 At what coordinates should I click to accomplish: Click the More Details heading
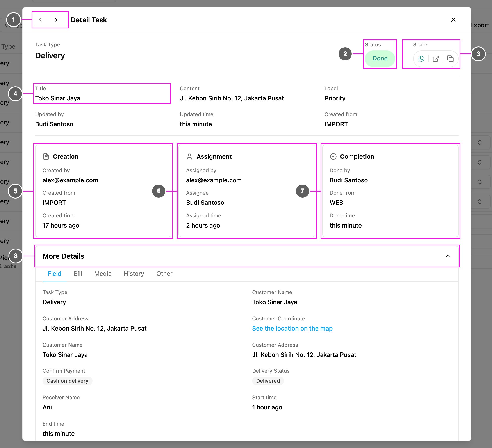tap(63, 256)
